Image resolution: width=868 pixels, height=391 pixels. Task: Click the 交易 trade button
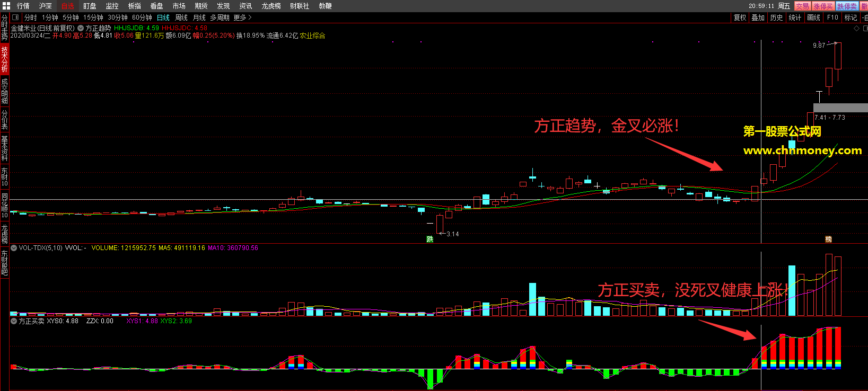click(x=803, y=6)
